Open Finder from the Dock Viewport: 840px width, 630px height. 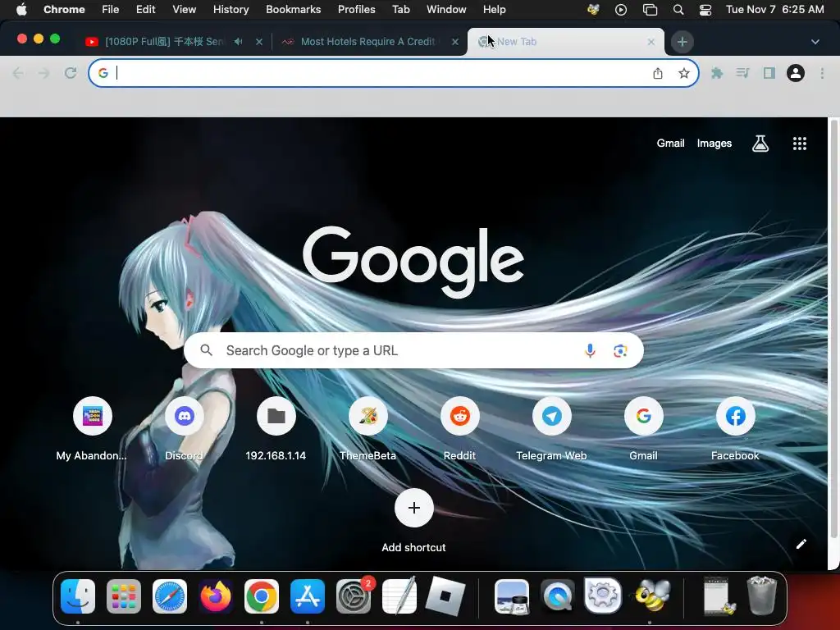[78, 596]
